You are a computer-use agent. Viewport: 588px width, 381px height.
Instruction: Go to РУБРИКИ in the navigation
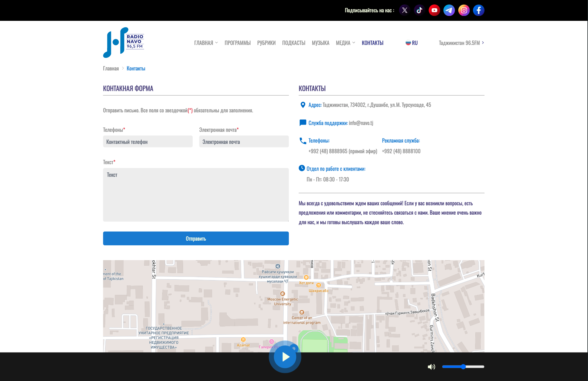coord(266,43)
